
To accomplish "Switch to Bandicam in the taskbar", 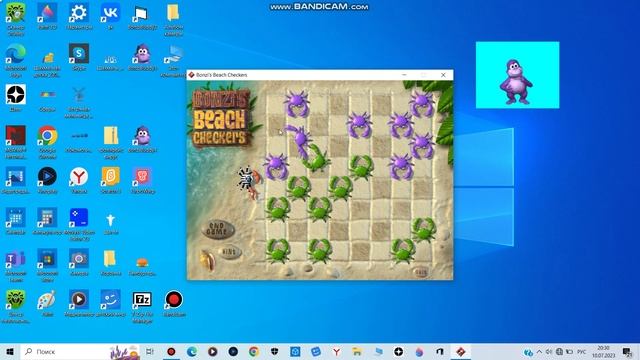I will click(171, 351).
